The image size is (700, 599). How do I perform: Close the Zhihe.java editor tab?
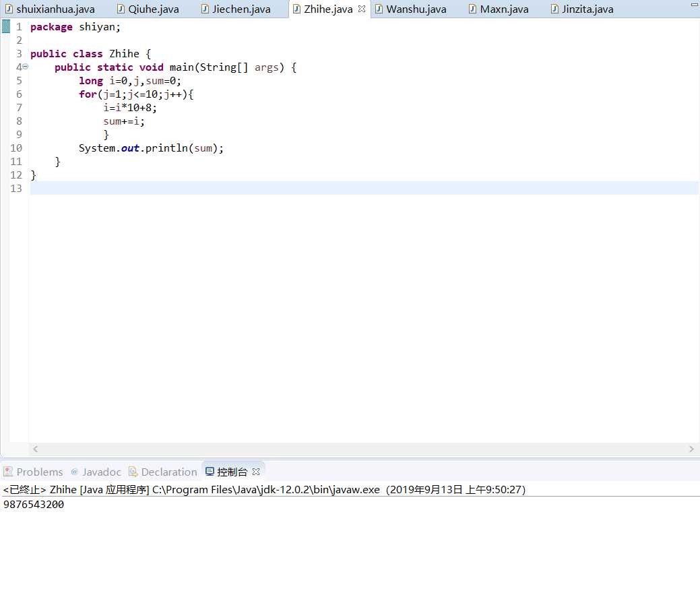tap(362, 9)
